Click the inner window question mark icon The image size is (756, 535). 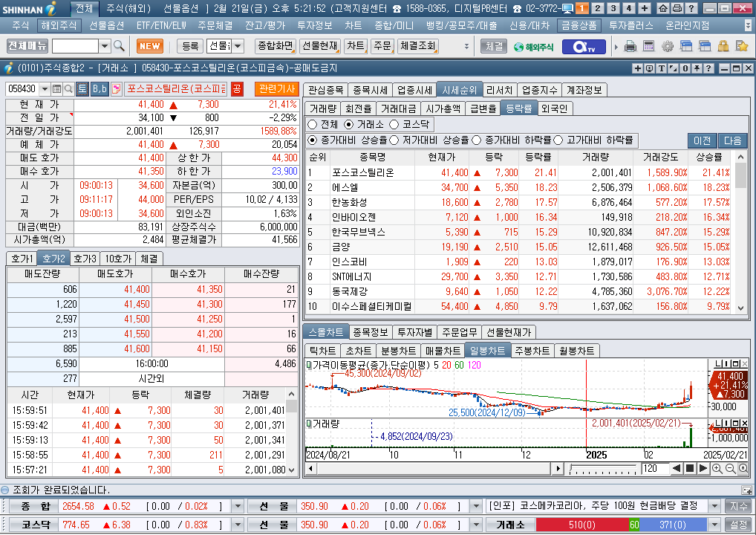708,68
